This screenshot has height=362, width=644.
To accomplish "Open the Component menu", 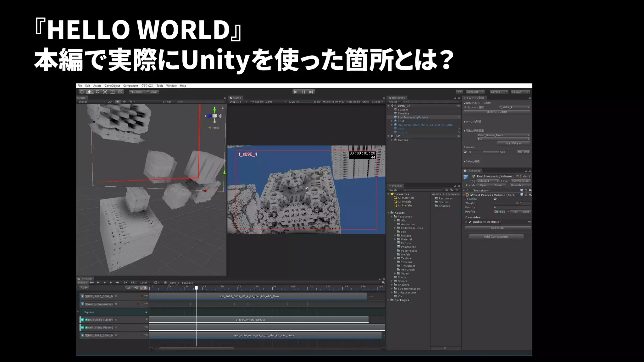I will (x=130, y=86).
